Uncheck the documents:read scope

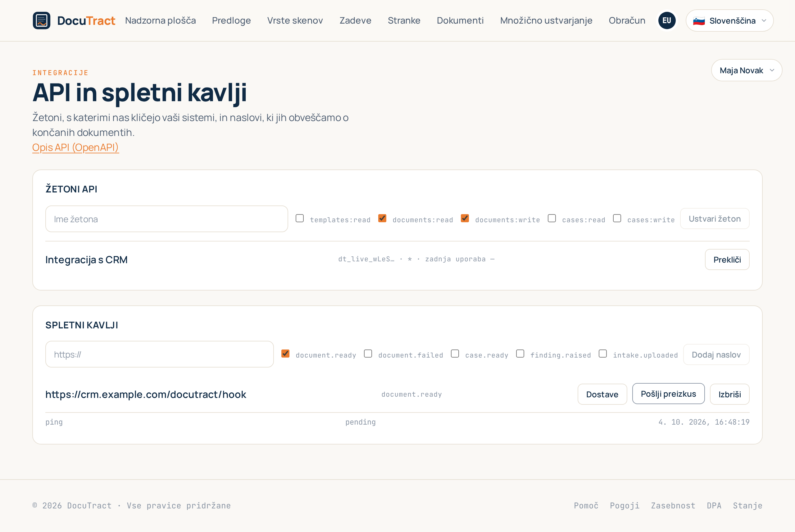click(x=382, y=218)
